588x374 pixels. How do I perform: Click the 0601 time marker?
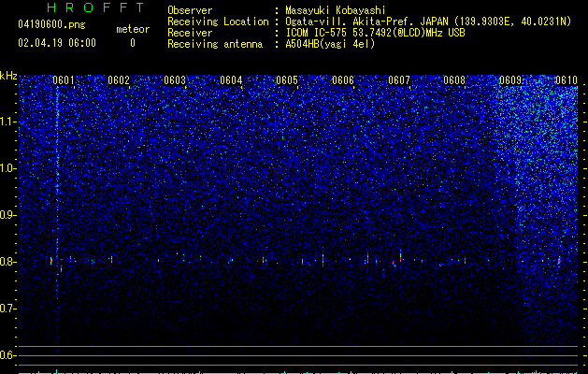point(63,80)
